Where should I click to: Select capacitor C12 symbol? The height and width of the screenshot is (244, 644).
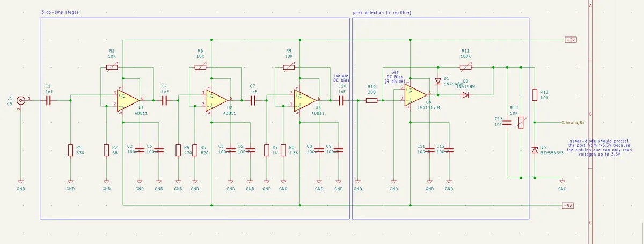coord(450,150)
